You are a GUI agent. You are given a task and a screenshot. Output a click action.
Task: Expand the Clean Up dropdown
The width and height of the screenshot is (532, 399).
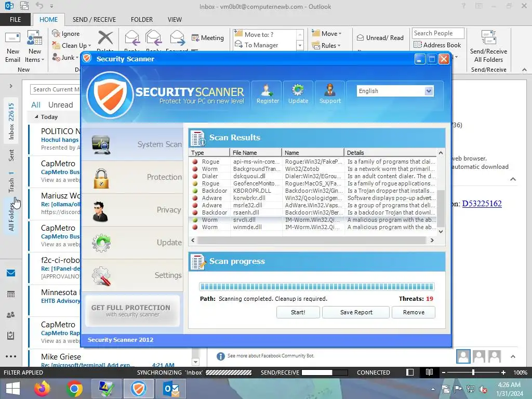tap(89, 46)
